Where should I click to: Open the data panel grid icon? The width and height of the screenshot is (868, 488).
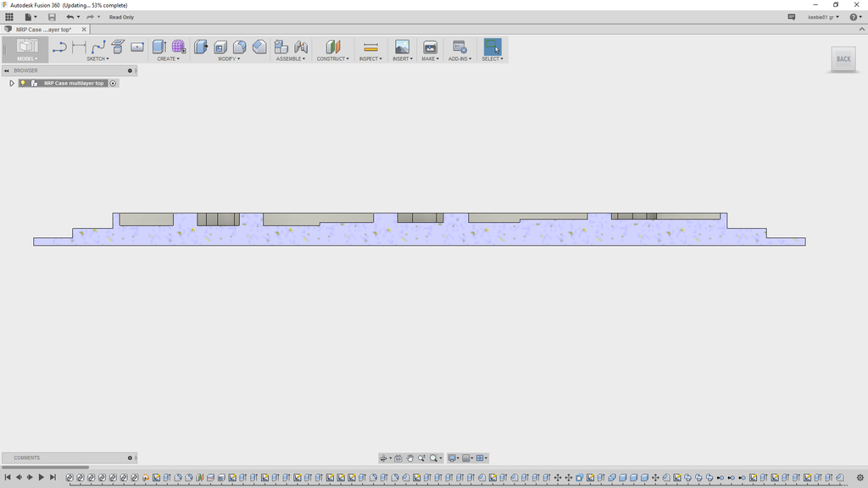(x=9, y=17)
